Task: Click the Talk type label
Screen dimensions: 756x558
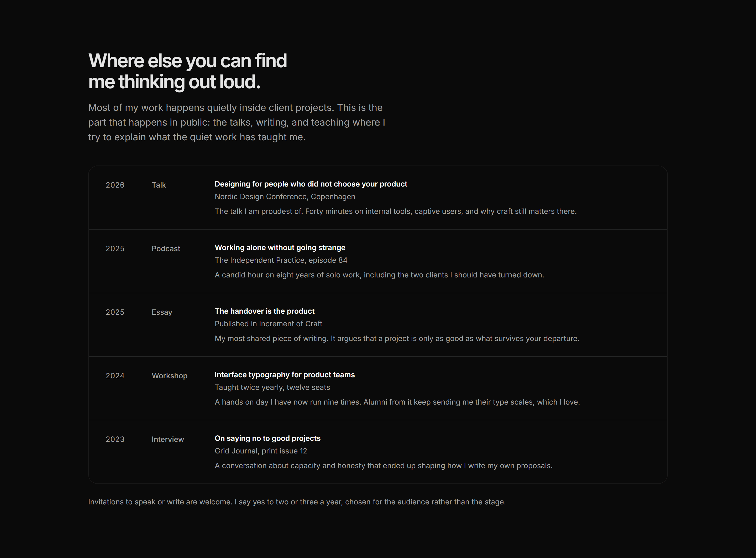Action: point(159,185)
